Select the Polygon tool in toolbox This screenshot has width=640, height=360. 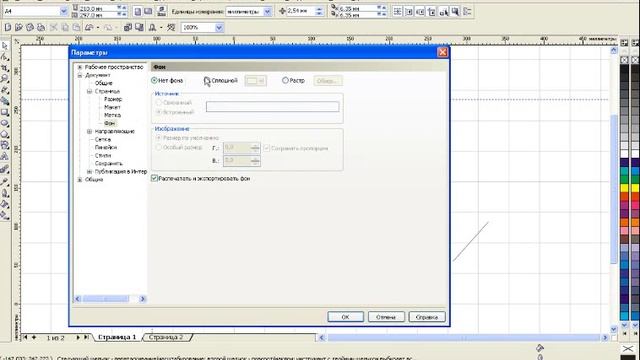tap(5, 134)
